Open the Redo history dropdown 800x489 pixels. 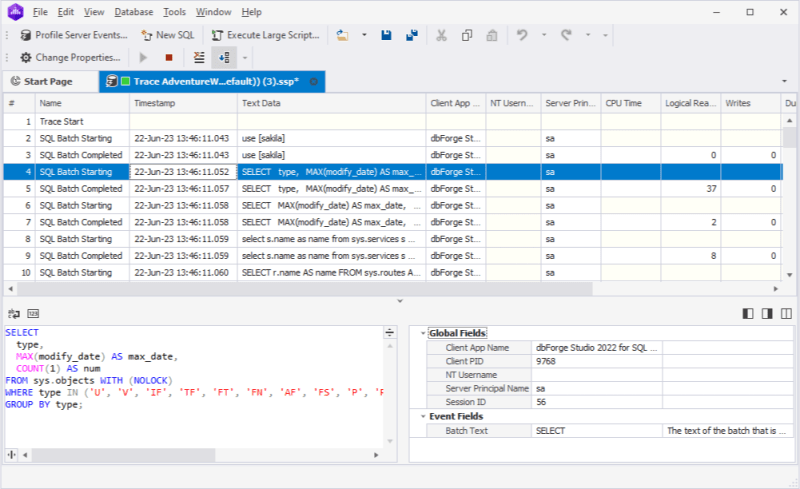588,35
